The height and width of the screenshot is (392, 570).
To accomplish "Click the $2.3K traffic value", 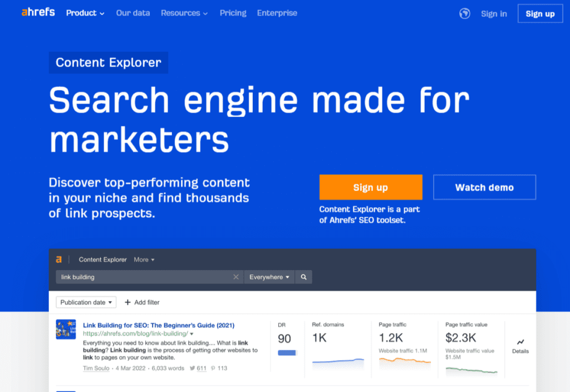I will click(x=460, y=338).
